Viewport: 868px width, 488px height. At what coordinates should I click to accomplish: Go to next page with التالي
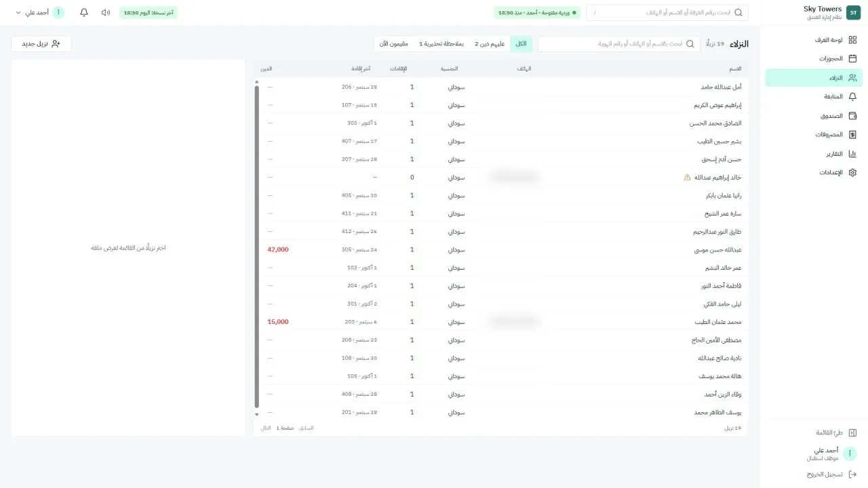click(x=266, y=428)
